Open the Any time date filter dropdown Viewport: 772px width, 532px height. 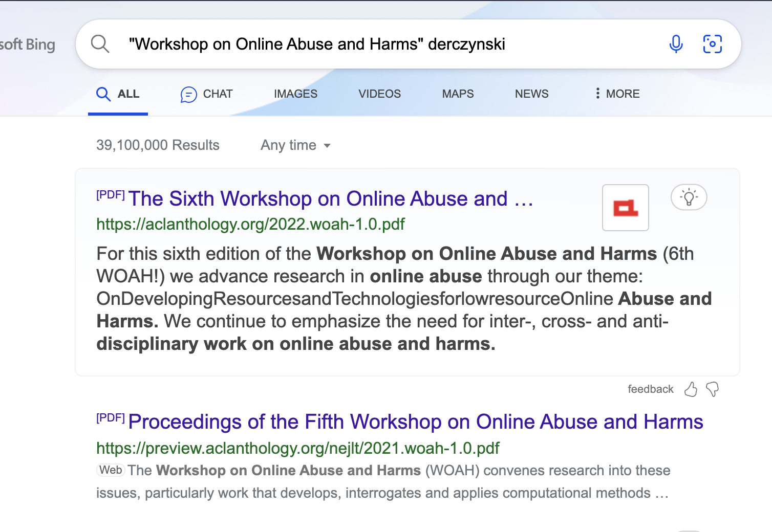tap(295, 145)
